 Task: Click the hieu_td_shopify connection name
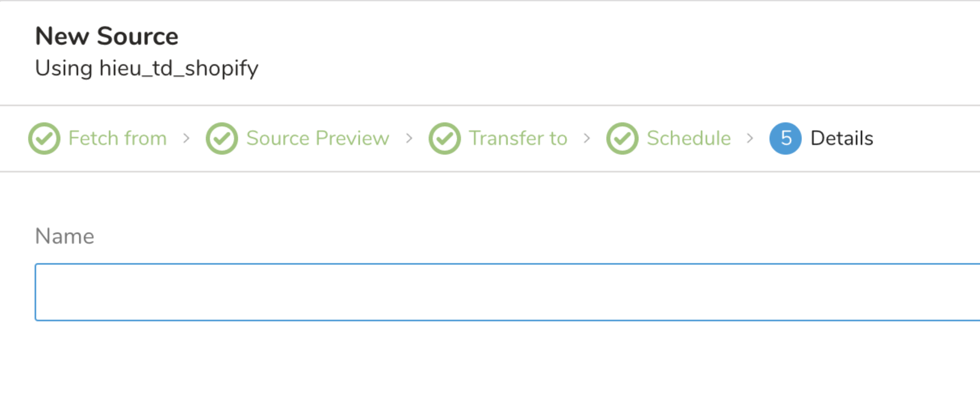(179, 69)
